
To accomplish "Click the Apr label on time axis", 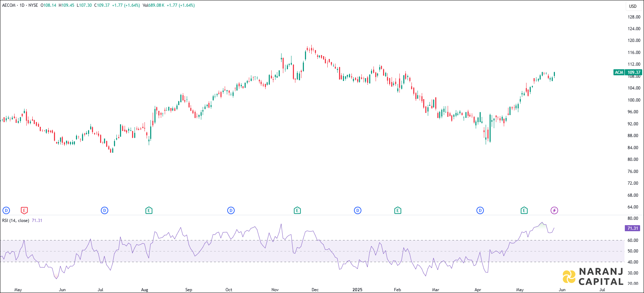I will coord(478,290).
